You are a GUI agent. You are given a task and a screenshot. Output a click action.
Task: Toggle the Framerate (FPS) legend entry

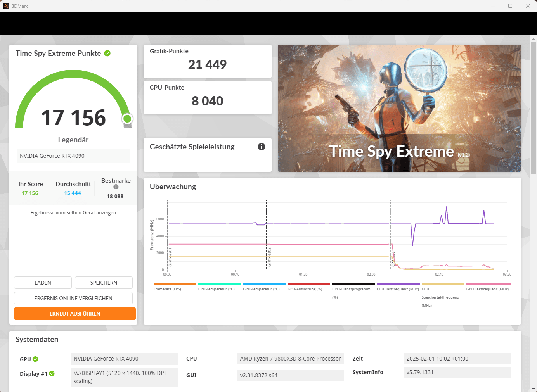(175, 287)
